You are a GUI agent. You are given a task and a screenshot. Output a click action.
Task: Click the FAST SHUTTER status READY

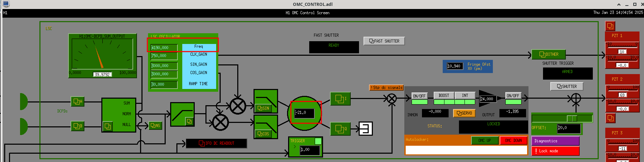334,47
